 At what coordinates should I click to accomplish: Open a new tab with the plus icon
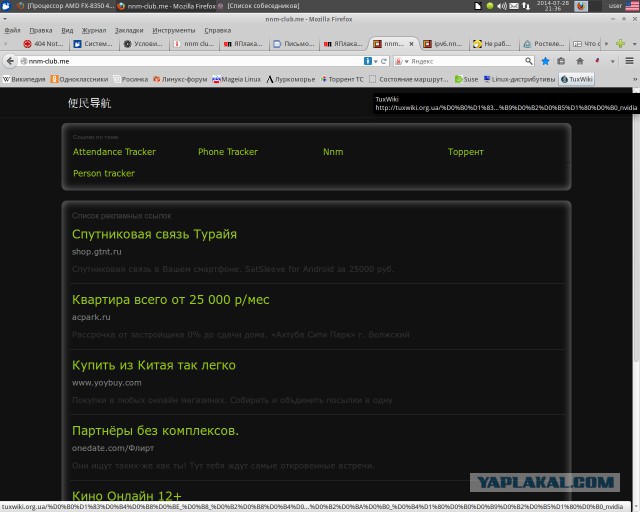click(x=620, y=44)
